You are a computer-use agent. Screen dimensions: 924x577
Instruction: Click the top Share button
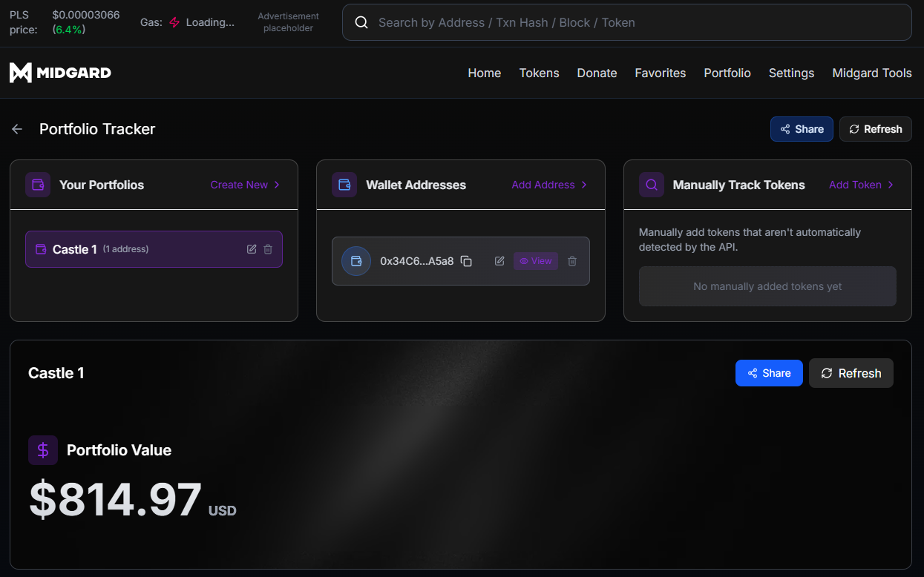pyautogui.click(x=802, y=129)
